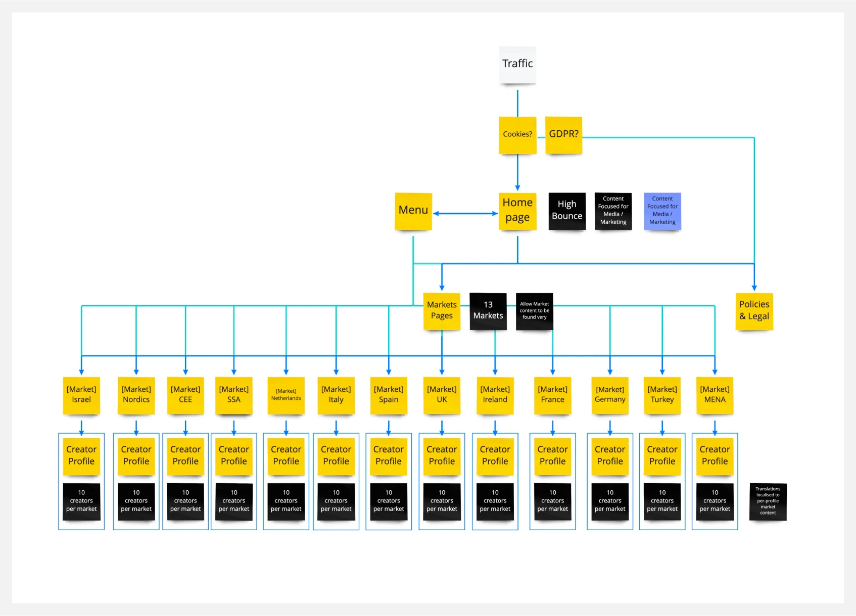856x616 pixels.
Task: Click the Home page sticky note
Action: point(517,212)
